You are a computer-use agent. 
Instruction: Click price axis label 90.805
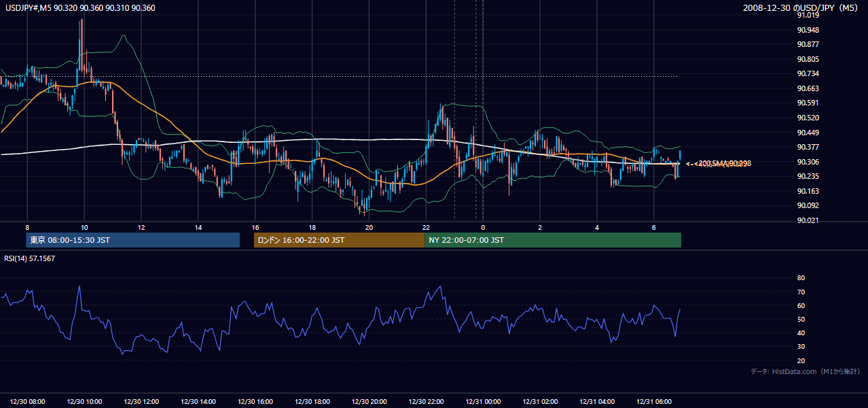[x=808, y=59]
